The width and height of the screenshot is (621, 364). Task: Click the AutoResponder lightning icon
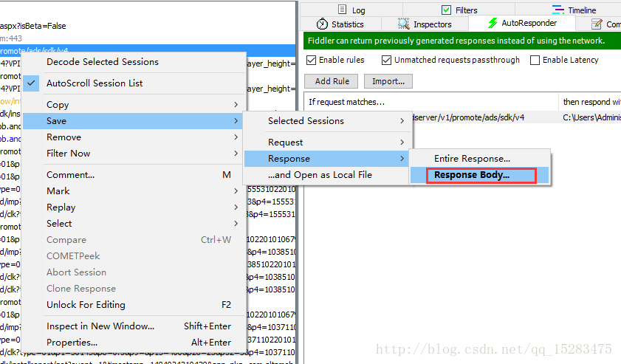[x=493, y=23]
